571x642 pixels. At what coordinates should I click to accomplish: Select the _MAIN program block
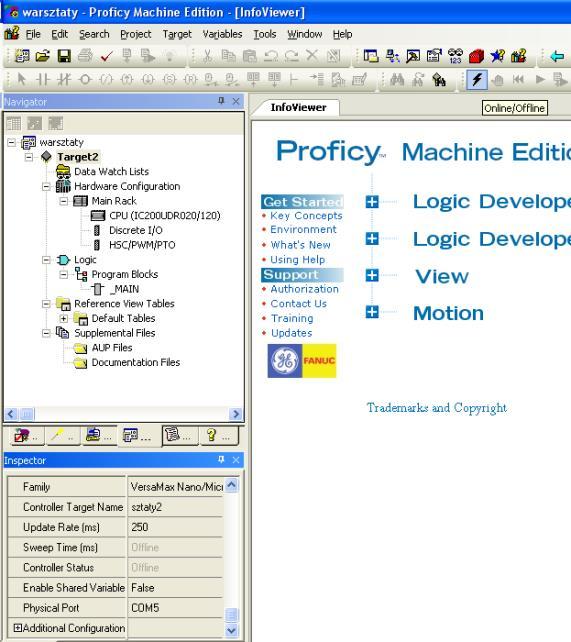pos(125,289)
